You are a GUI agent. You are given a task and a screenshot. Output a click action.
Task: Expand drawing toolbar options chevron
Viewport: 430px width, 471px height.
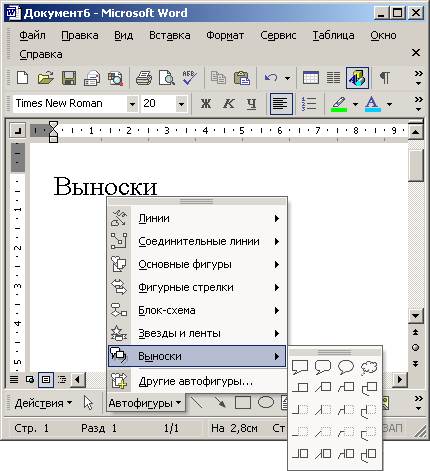coord(418,403)
